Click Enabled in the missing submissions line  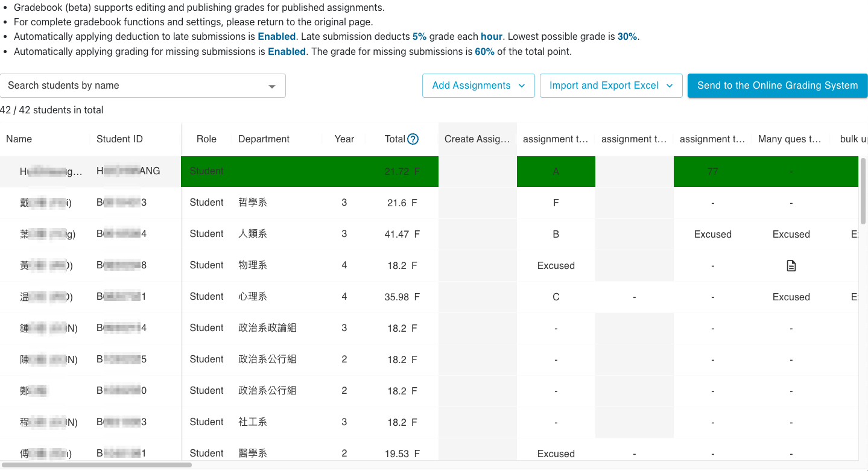pos(287,52)
